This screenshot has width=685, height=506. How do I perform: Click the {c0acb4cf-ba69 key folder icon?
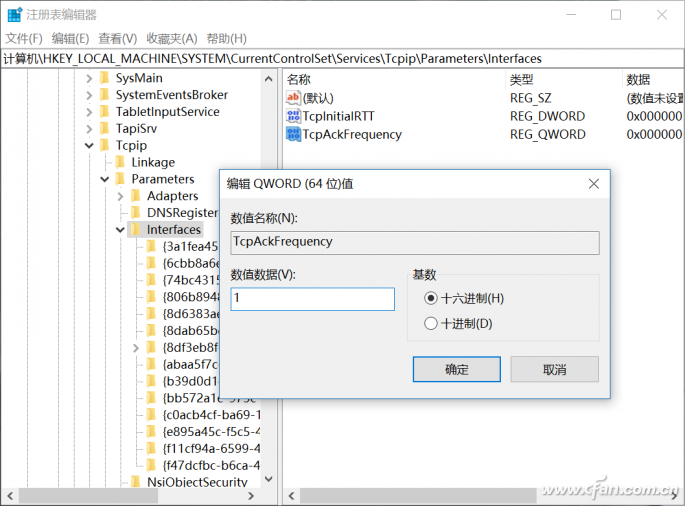click(x=152, y=415)
